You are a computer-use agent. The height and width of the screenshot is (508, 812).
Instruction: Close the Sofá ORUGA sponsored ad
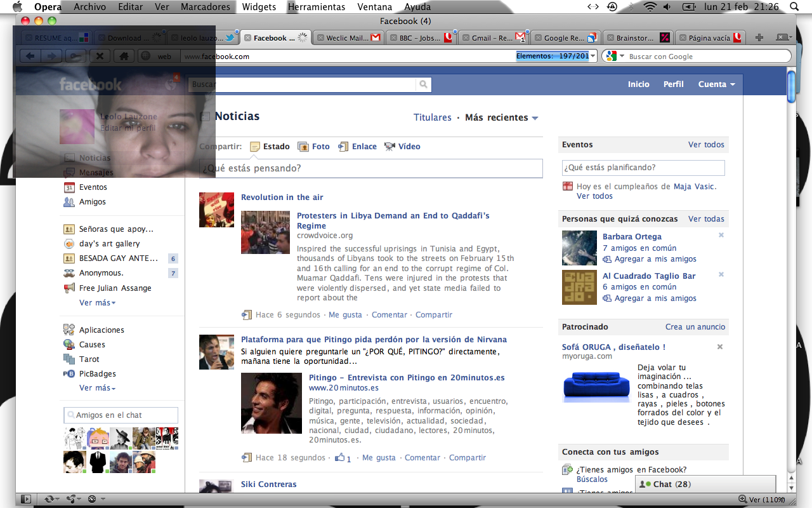(x=720, y=347)
